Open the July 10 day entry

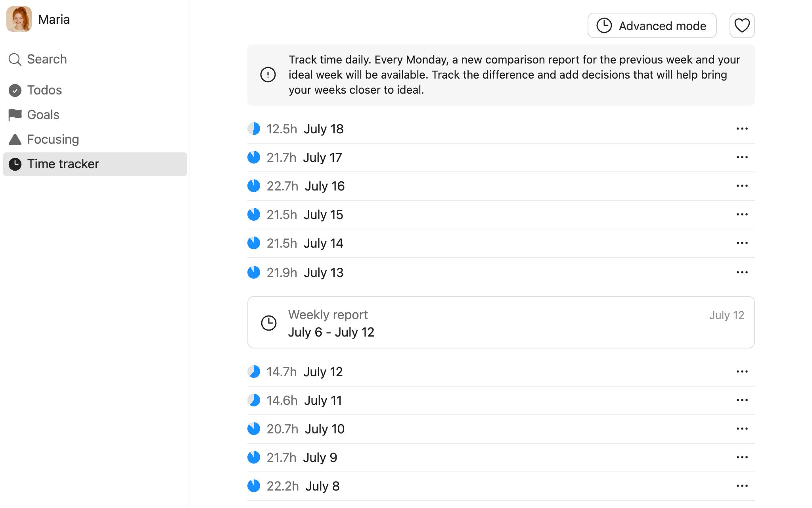[x=501, y=429]
